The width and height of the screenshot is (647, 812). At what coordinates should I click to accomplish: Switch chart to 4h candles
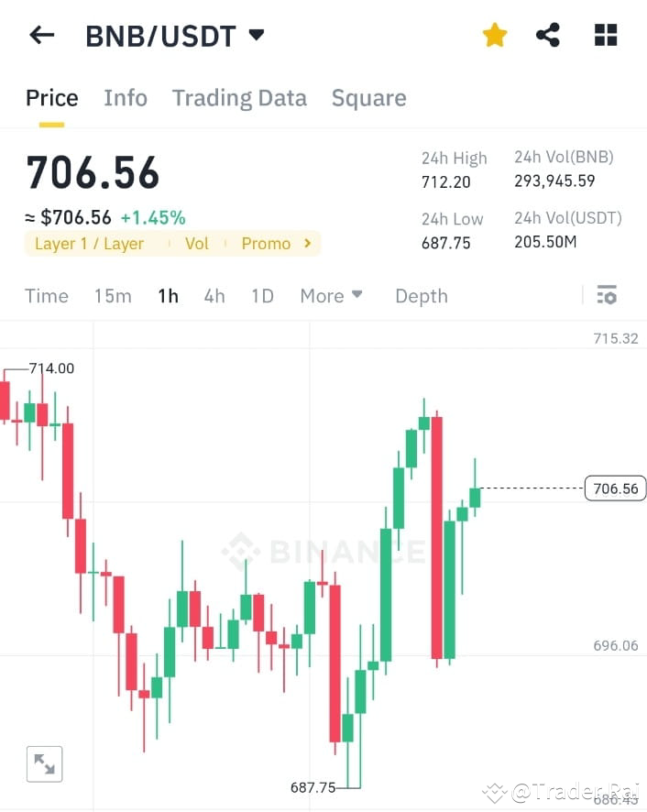pyautogui.click(x=214, y=295)
